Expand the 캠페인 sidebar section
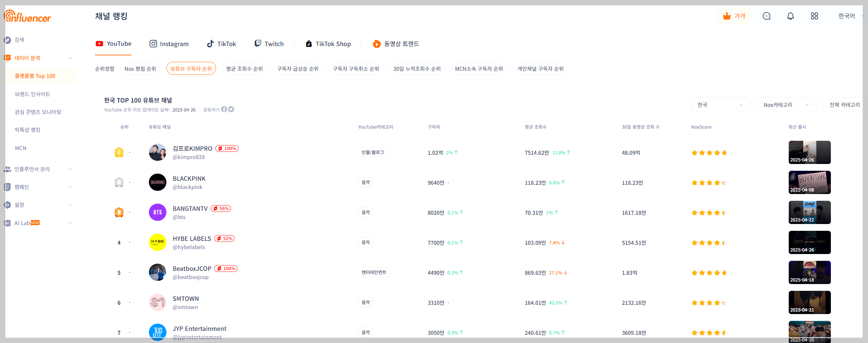Viewport: 868px width, 343px height. pyautogui.click(x=70, y=187)
